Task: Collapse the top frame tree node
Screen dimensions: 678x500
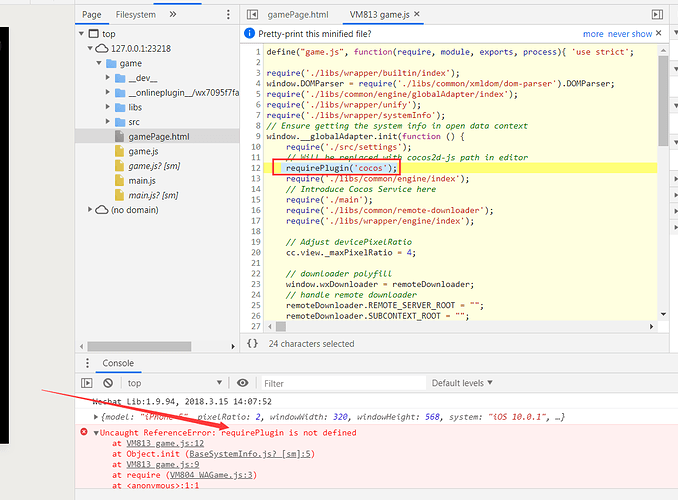Action: [x=81, y=34]
